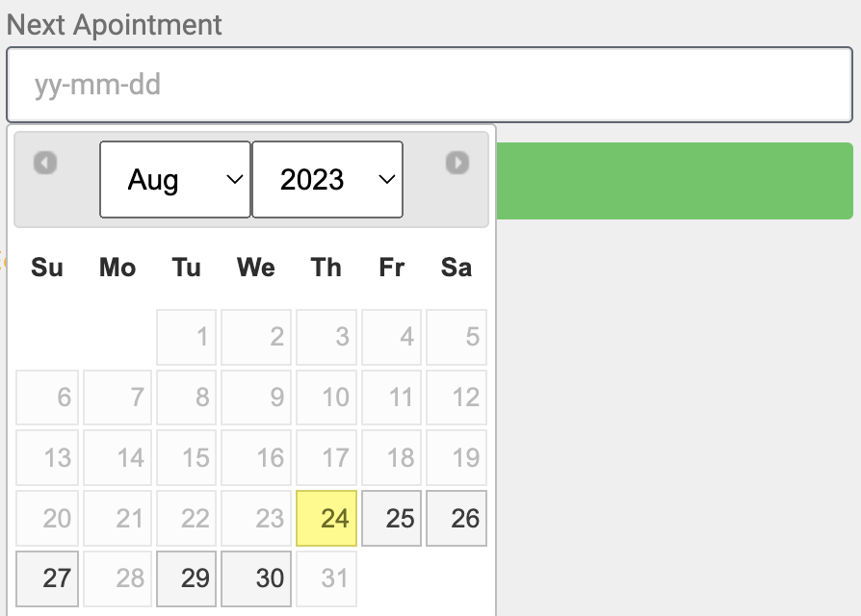The width and height of the screenshot is (861, 616).
Task: Select August 27 in the calendar
Action: coord(47,578)
